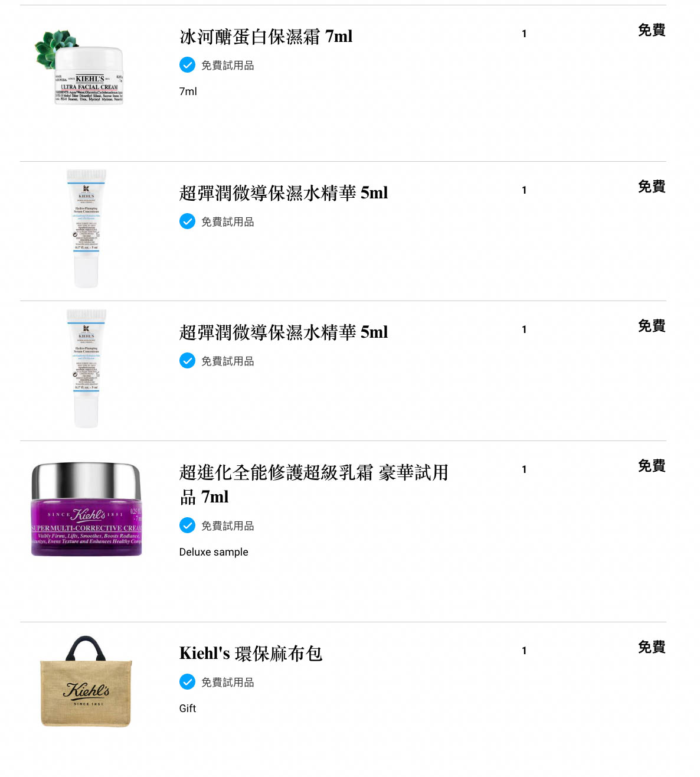
Task: Click blue checkmark under 冰河醣蛋白保濕霜 7ml
Action: [187, 65]
